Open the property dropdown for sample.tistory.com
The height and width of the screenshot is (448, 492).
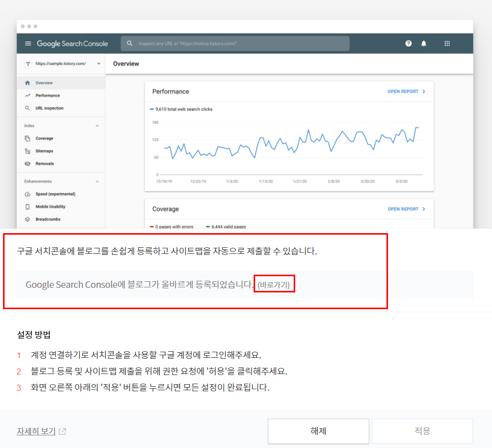click(x=98, y=64)
